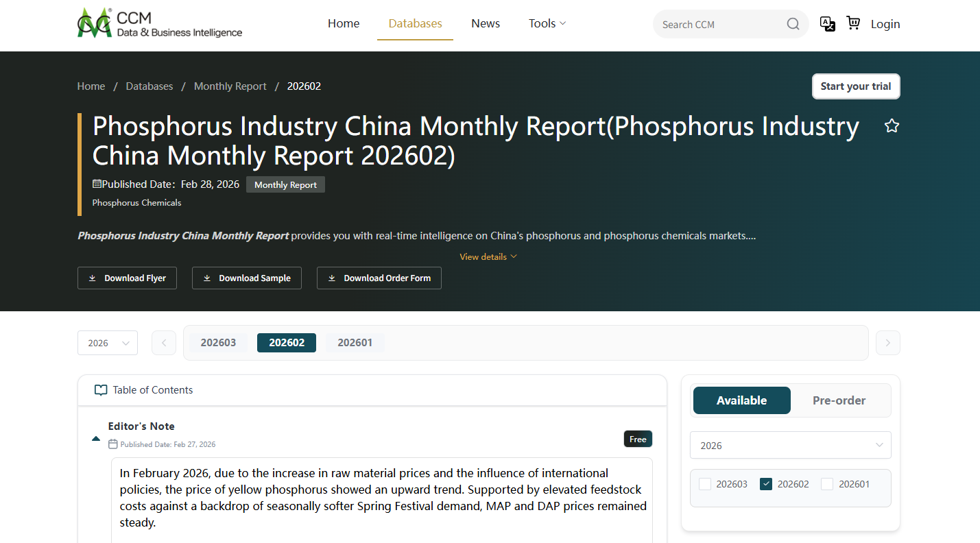Open the Tools dropdown menu
980x543 pixels.
click(547, 23)
